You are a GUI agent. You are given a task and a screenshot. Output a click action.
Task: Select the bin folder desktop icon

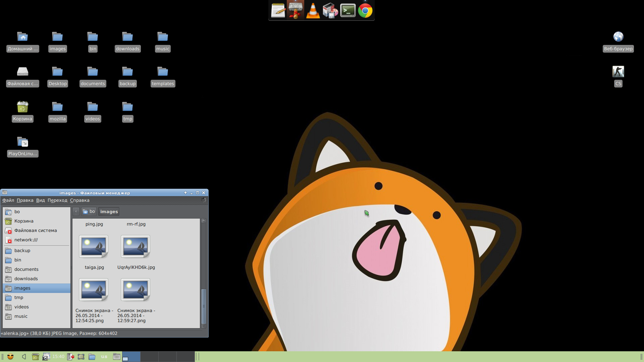pos(93,42)
